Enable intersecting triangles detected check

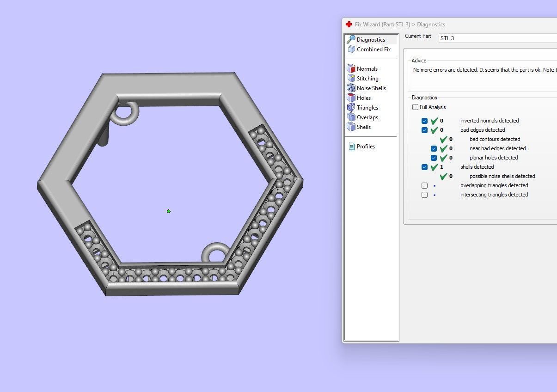click(425, 195)
